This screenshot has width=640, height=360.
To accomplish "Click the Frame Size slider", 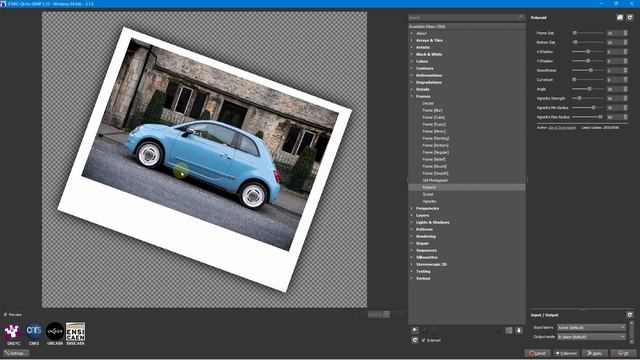I will (x=588, y=33).
